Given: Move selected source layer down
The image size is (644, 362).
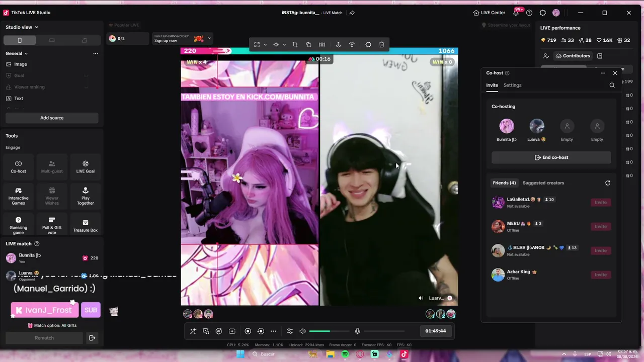Looking at the screenshot, I should point(352,45).
